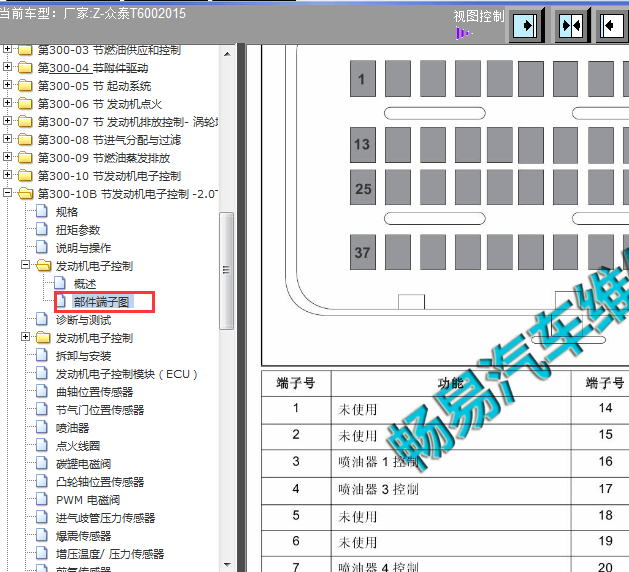629x572 pixels.
Task: Click scroll-down arrow of tree panel
Action: point(227,565)
